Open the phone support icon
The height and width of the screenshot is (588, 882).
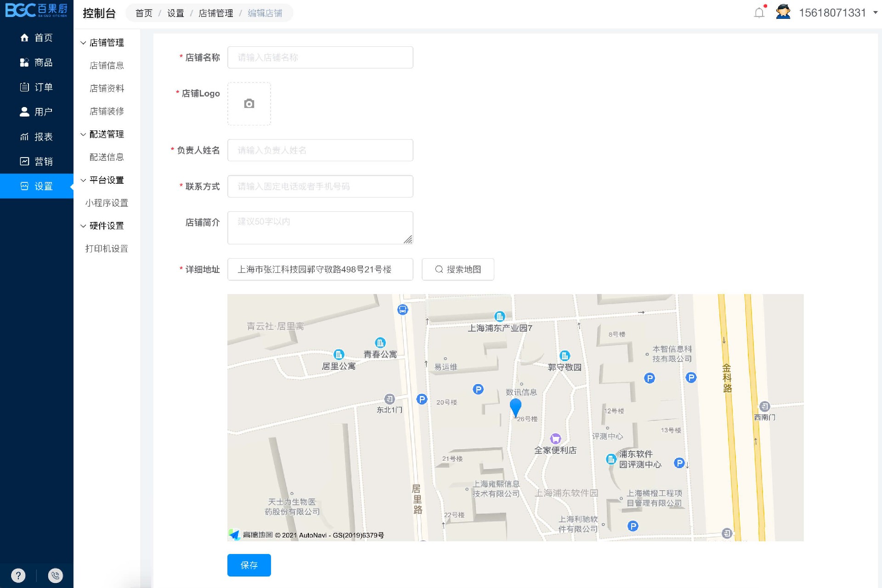coord(55,575)
